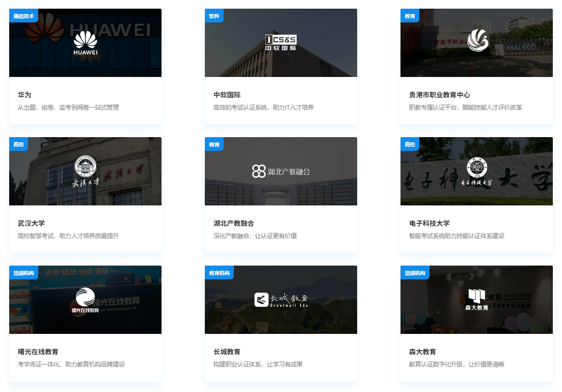
Task: Open the 华为 case title link
Action: pos(24,95)
